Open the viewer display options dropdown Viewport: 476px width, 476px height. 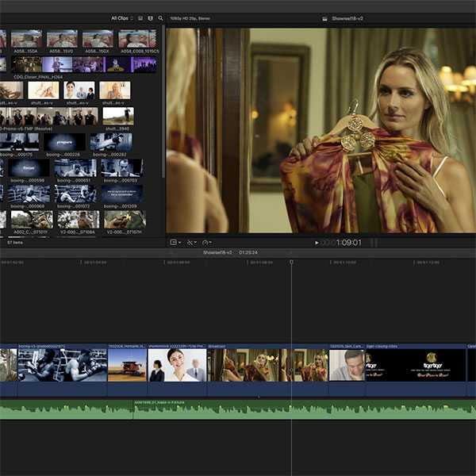(x=175, y=242)
